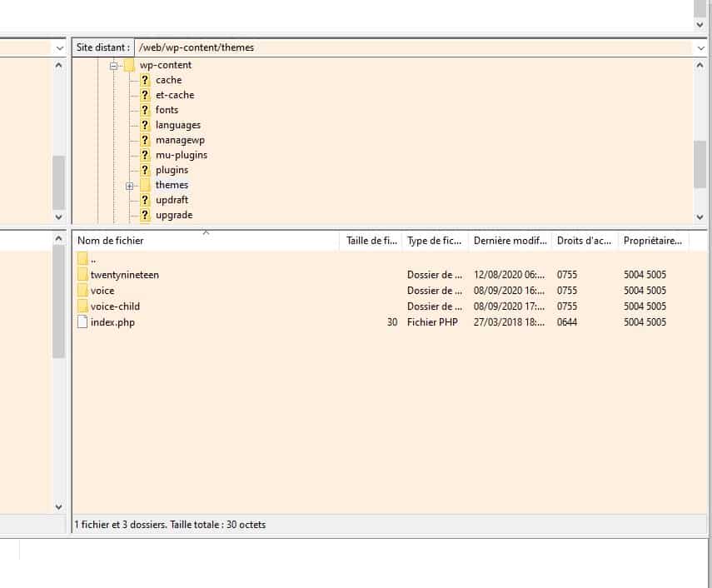Click the question mark icon on cache folder
Screen dimensions: 712x588
[x=147, y=79]
